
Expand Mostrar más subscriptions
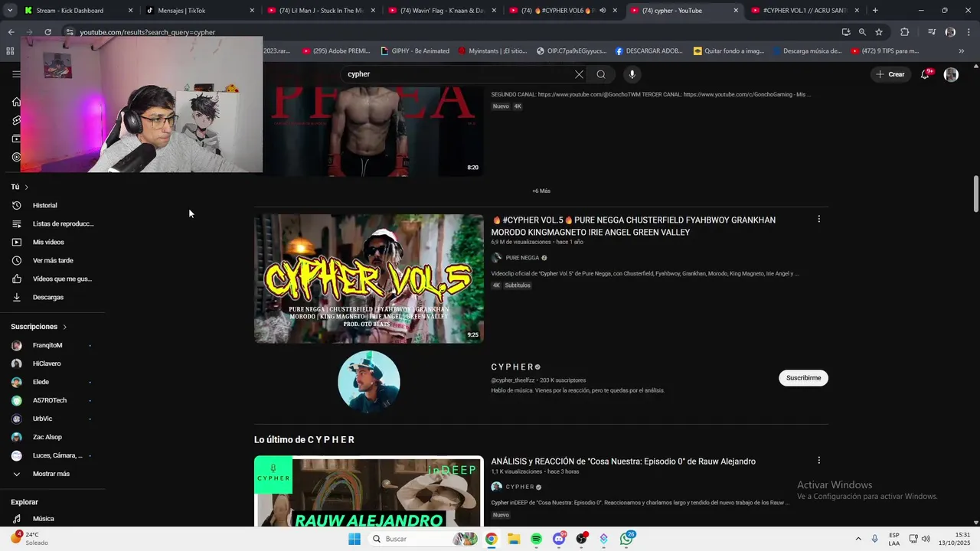click(x=52, y=474)
